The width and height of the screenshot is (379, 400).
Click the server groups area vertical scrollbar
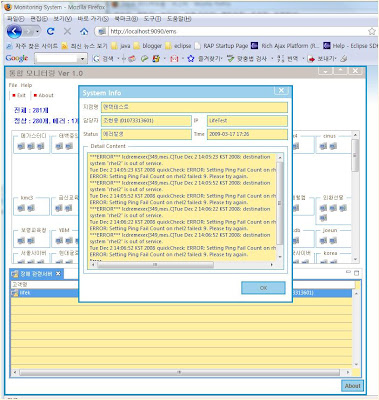click(355, 197)
